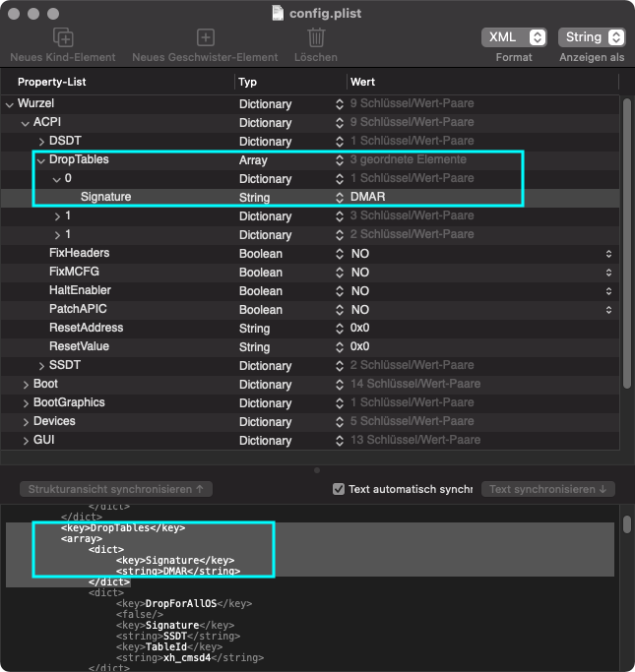
Task: Change type stepper for Devices row
Action: coord(340,422)
